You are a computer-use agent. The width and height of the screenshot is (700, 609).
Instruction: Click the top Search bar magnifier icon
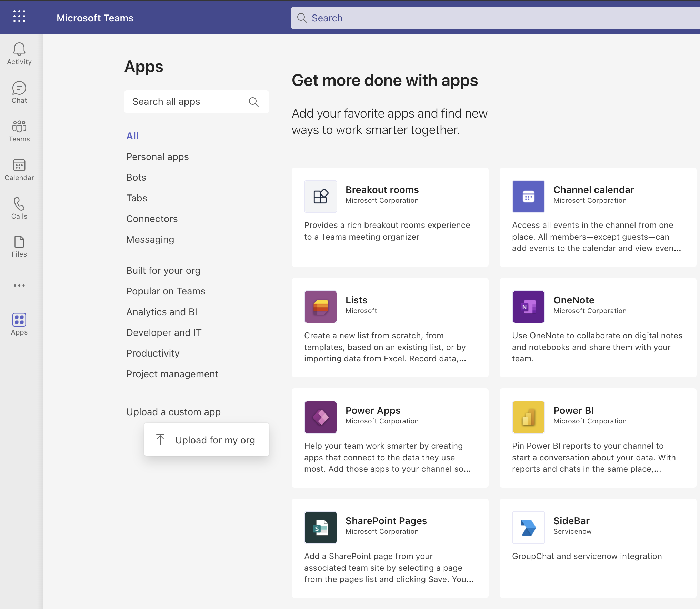coord(302,18)
